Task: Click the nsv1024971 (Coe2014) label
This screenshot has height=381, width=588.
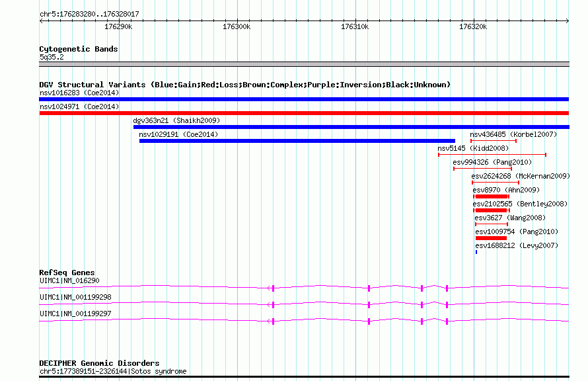Action: 79,106
